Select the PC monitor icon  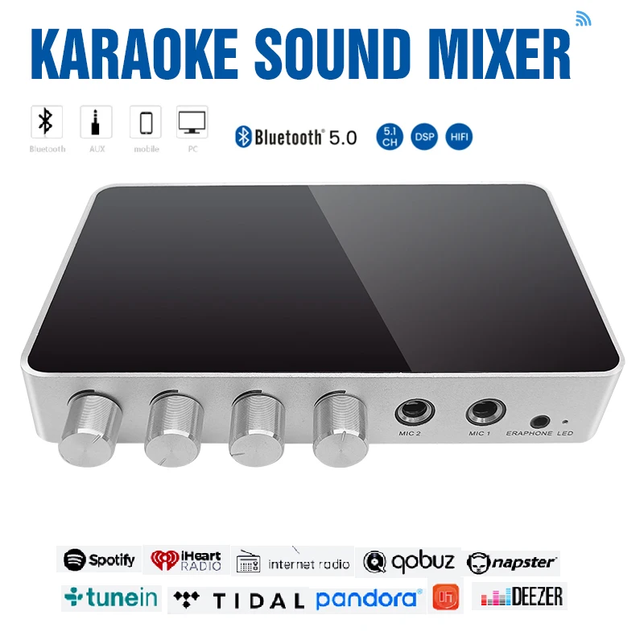click(x=192, y=122)
